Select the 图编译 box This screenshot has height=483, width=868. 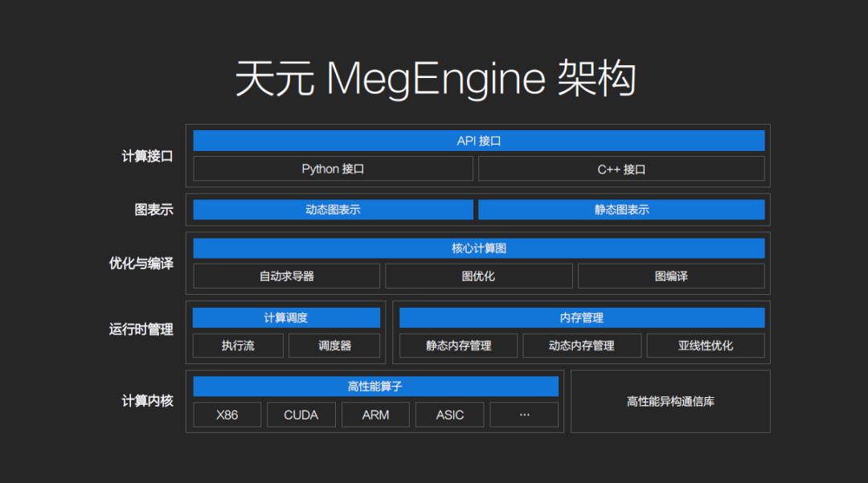[x=671, y=276]
